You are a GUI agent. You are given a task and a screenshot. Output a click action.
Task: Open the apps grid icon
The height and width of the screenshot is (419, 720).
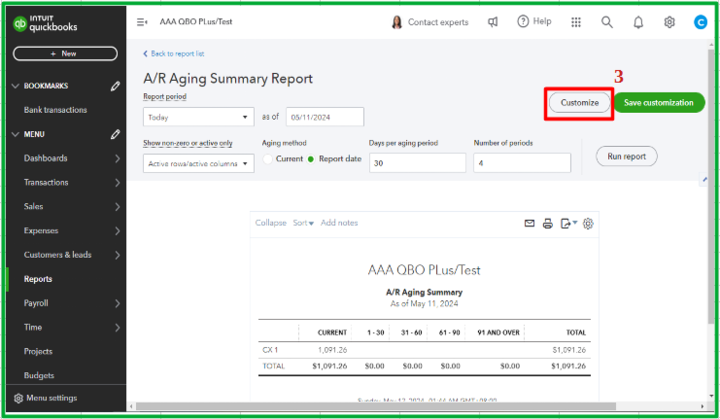click(576, 22)
